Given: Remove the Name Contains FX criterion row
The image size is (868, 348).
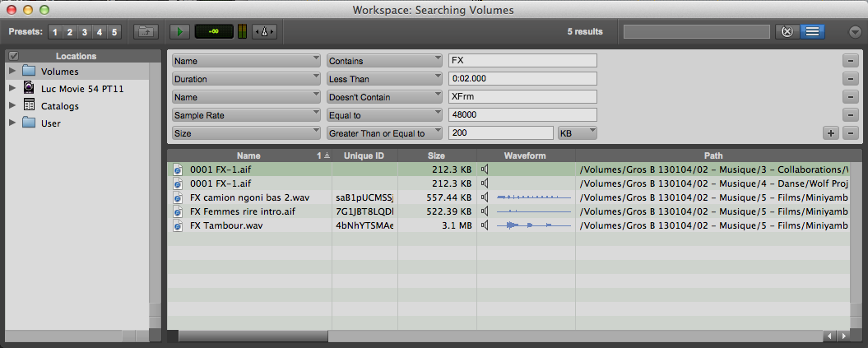Looking at the screenshot, I should click(x=850, y=61).
